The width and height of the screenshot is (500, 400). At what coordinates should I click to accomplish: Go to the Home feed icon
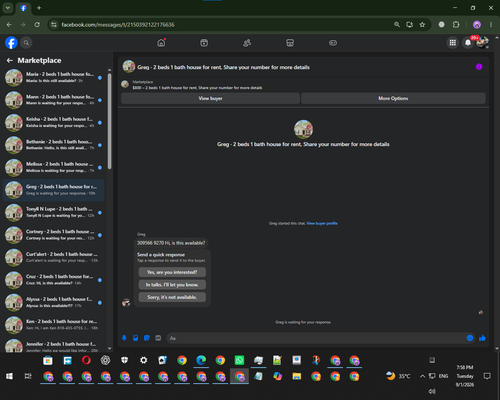161,43
